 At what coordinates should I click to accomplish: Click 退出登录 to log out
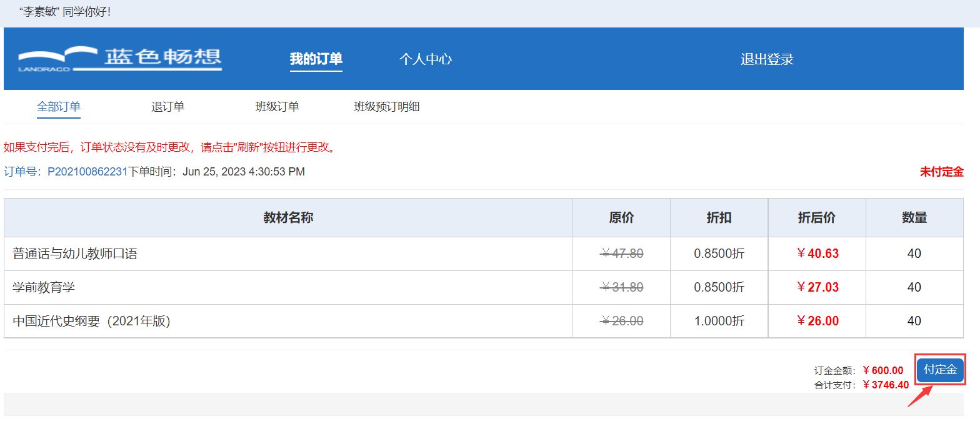pyautogui.click(x=767, y=59)
